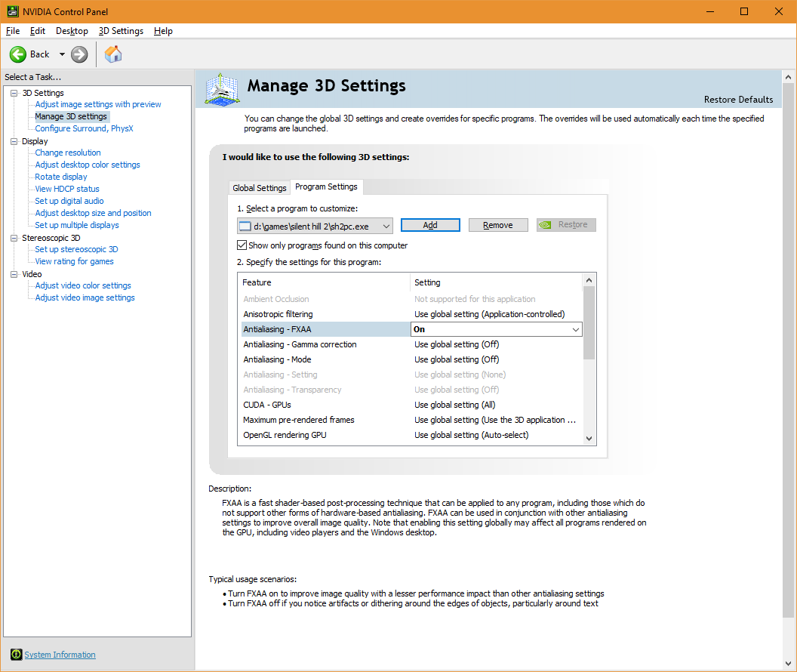Collapse the Stereoscopic 3D tree node
This screenshot has width=797, height=672.
click(14, 238)
